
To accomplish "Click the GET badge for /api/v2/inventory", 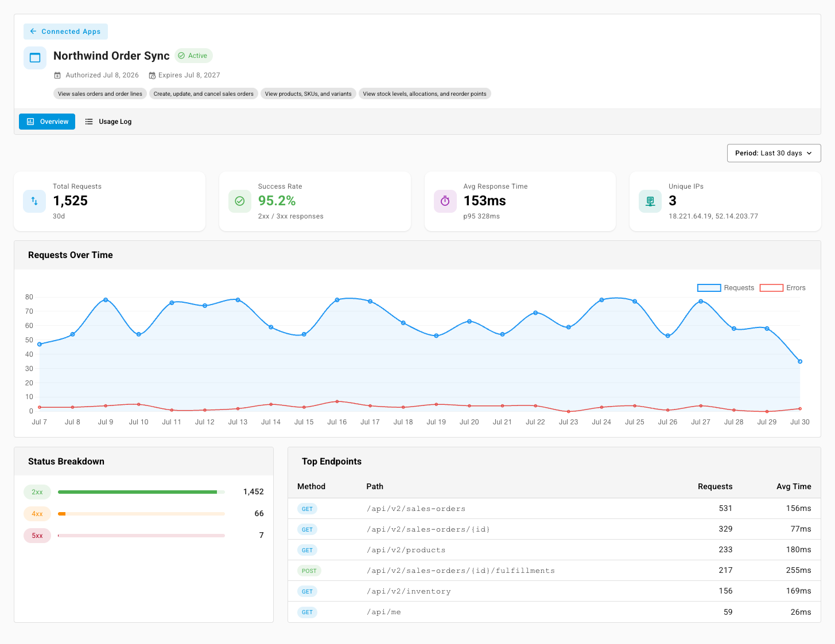I will point(308,591).
